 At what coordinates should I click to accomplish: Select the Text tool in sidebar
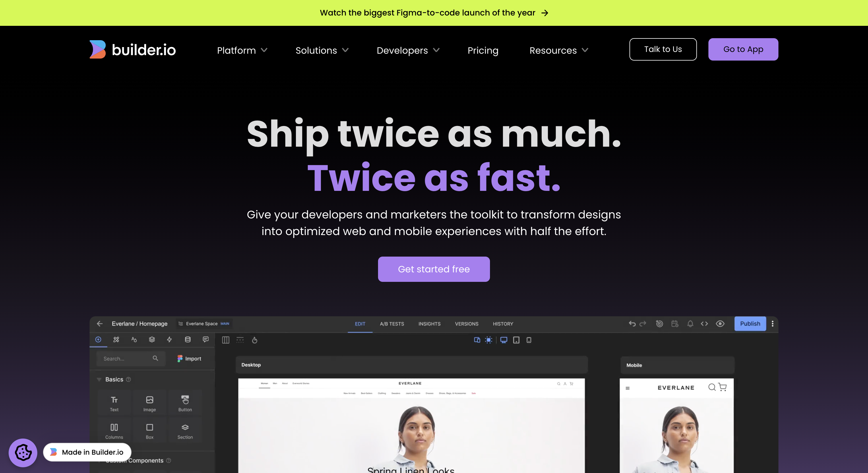coord(115,404)
